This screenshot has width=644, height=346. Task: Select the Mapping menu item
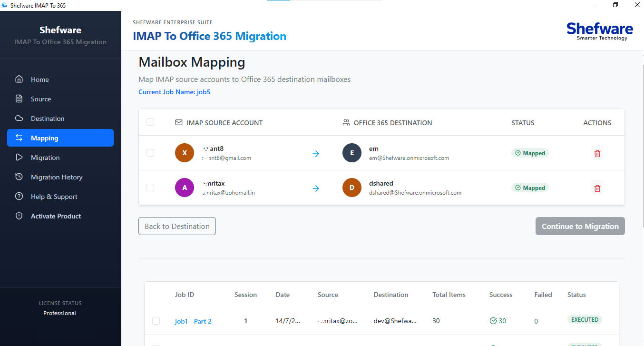pos(60,138)
